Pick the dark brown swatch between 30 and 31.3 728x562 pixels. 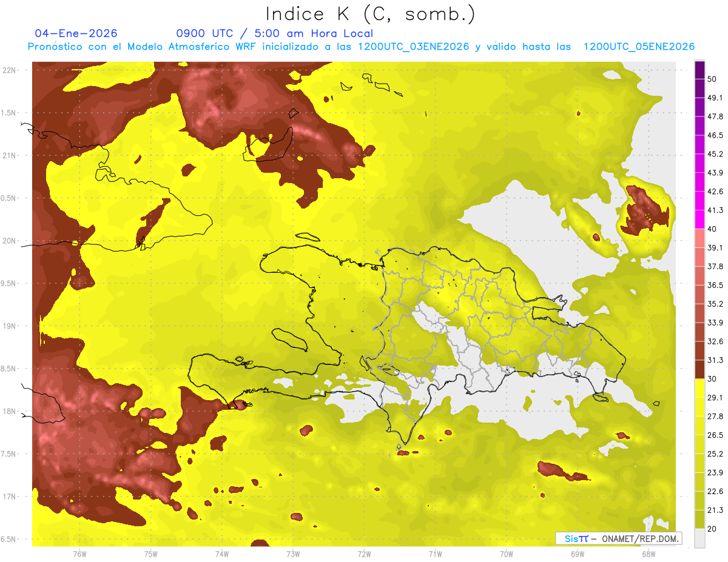[x=700, y=369]
